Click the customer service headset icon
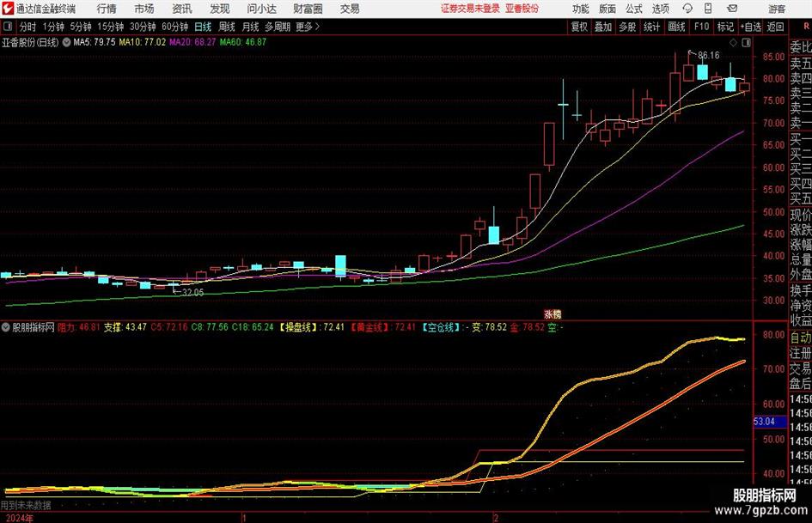Screen dimensions: 812x523 pyautogui.click(x=687, y=9)
